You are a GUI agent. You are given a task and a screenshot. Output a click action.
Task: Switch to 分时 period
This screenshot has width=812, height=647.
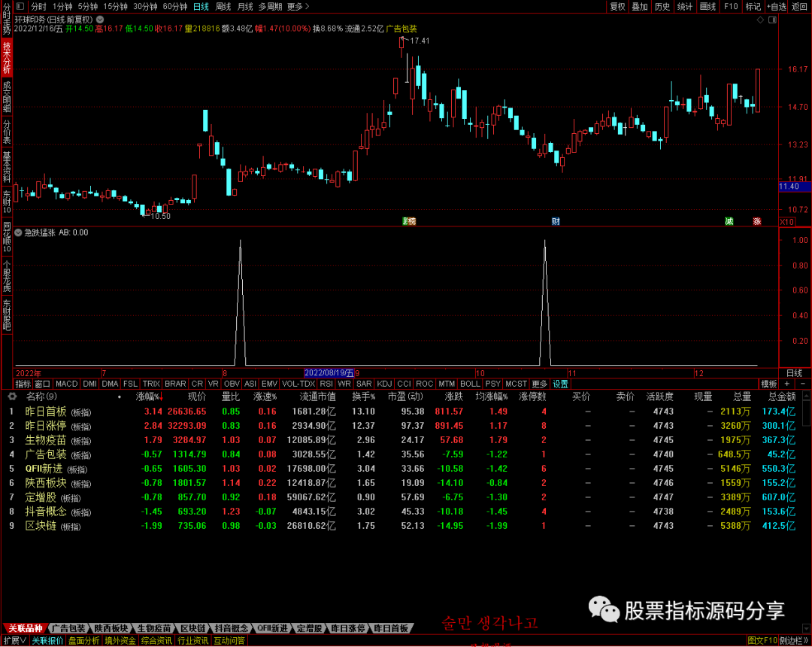[38, 7]
